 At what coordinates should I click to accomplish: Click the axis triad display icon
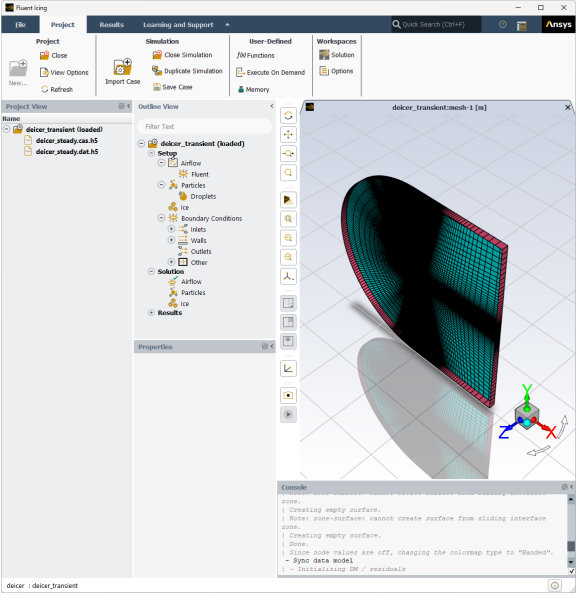click(288, 277)
